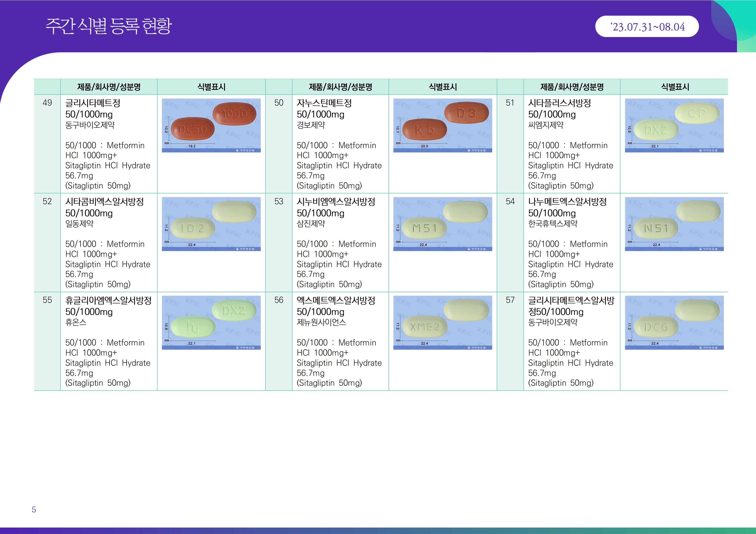
Task: Click the M51 pill image for 시누비엠엑스알서방정
Action: click(x=442, y=224)
